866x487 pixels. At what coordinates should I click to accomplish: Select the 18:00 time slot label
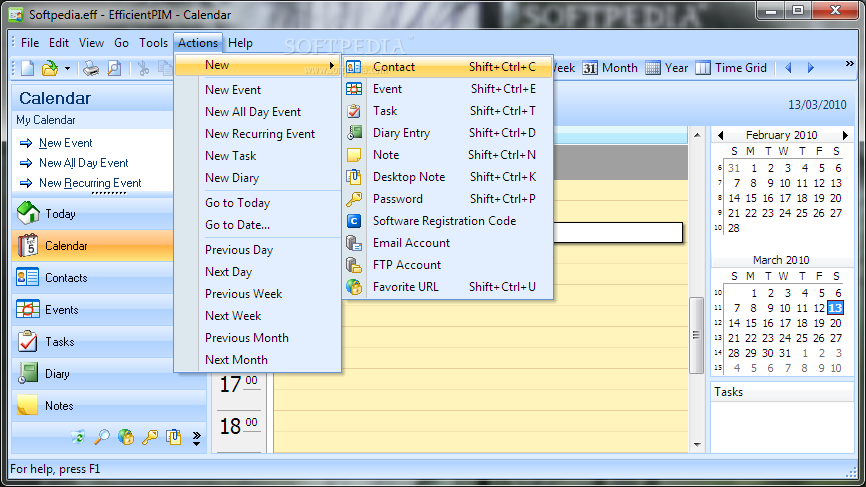(239, 426)
